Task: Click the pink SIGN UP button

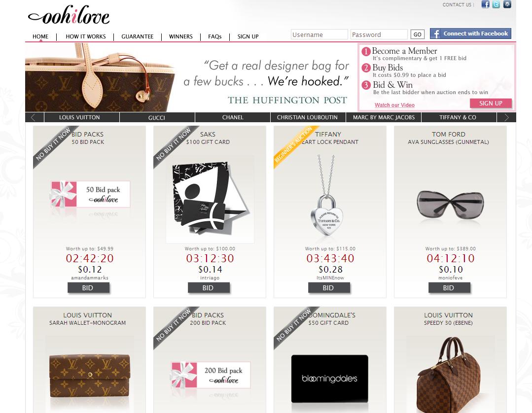Action: [491, 103]
